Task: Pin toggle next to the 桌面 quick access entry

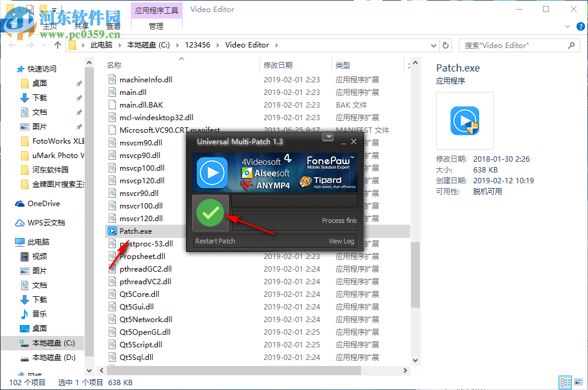Action: (78, 84)
